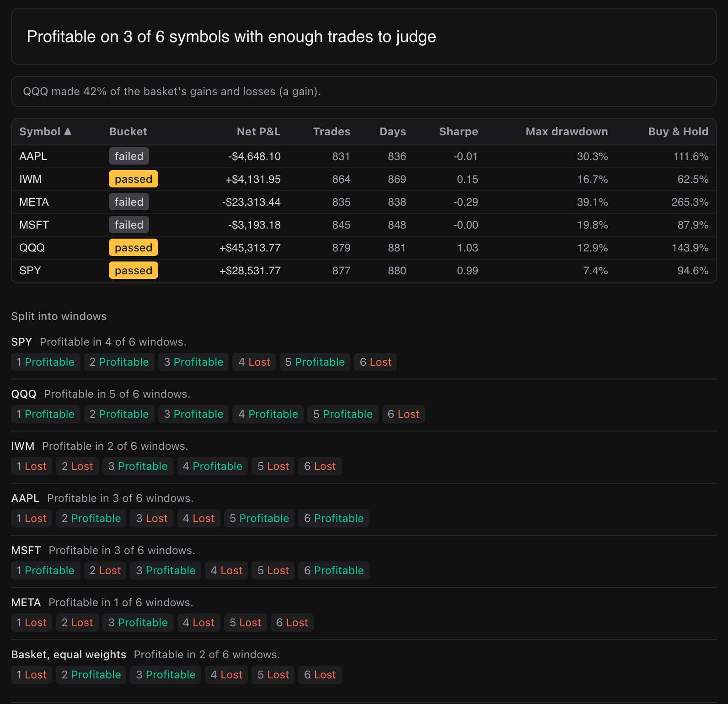The height and width of the screenshot is (704, 728).
Task: Open MSFT window 1 marked Profitable
Action: (x=46, y=571)
